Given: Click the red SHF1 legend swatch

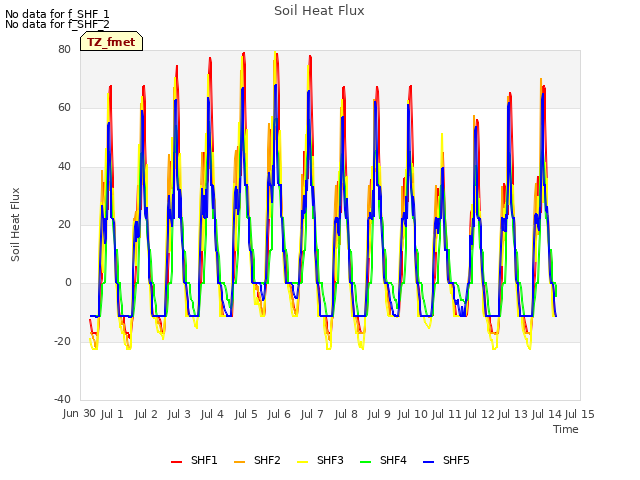Looking at the screenshot, I should coord(176,462).
